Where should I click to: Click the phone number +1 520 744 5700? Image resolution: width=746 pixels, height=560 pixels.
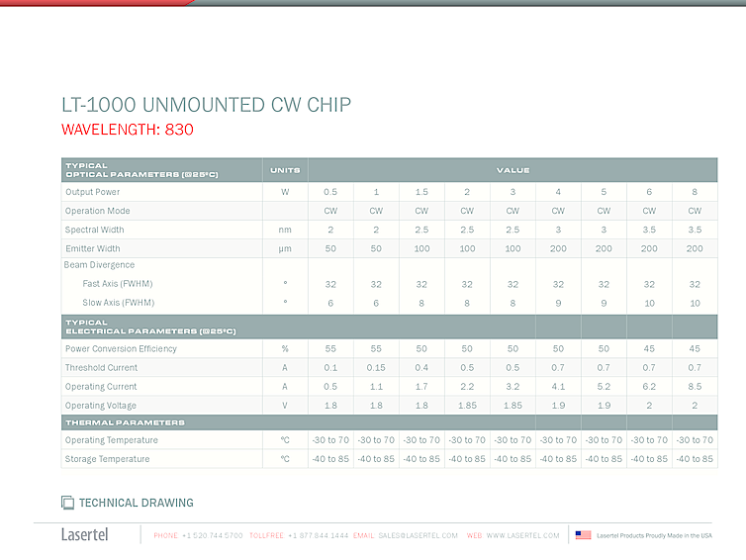[x=212, y=535]
